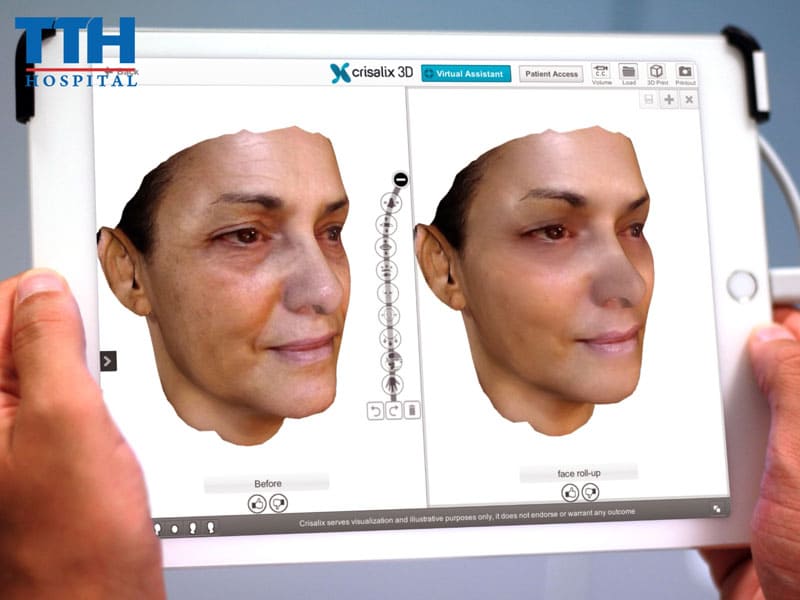
Task: Click the Crisalix disclaimer text
Action: coord(467,517)
